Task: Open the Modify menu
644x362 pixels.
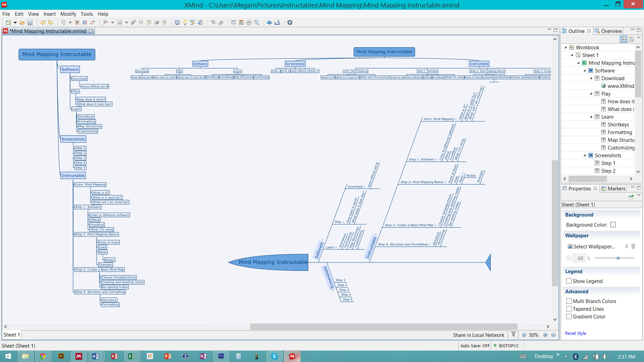Action: [x=68, y=14]
